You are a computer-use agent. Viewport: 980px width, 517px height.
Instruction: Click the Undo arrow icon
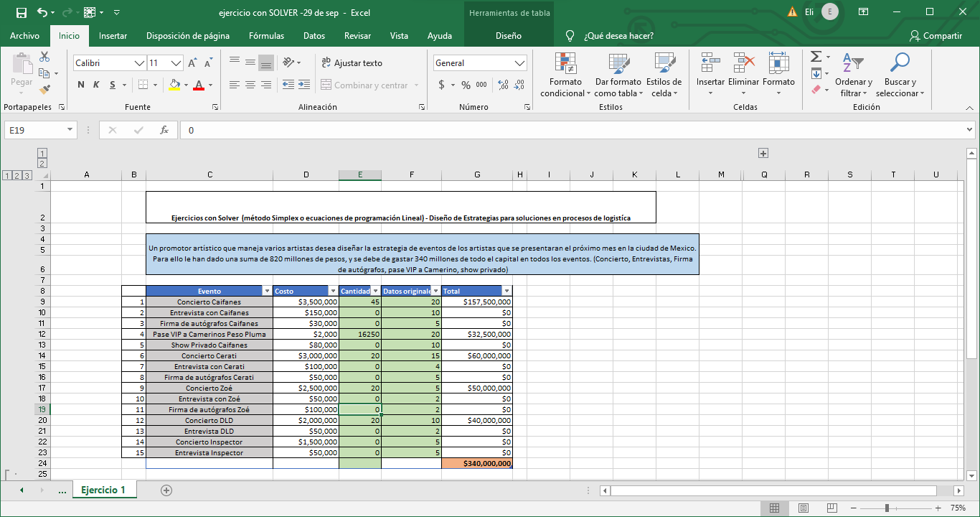coord(41,12)
